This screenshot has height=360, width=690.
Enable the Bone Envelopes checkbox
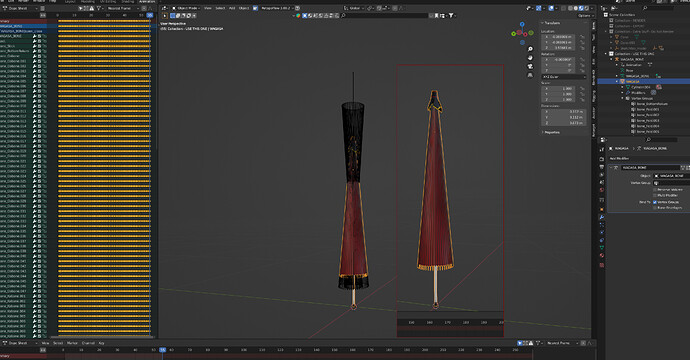(654, 208)
